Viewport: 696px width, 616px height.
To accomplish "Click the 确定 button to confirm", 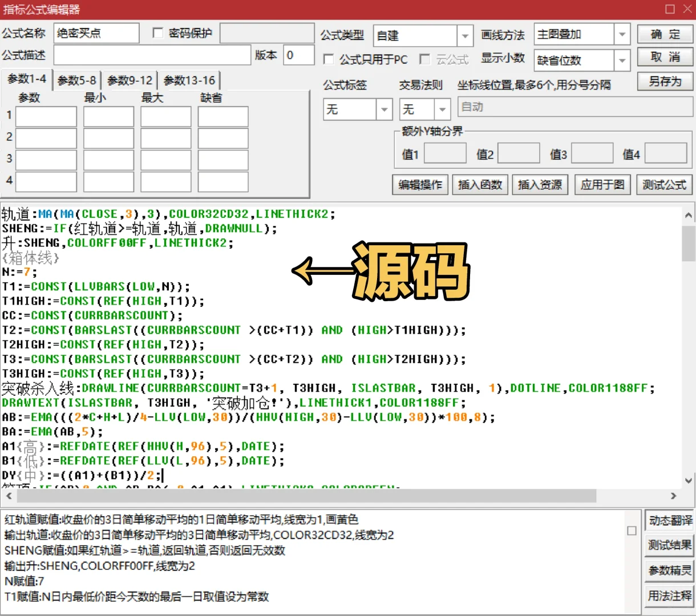I will [664, 34].
